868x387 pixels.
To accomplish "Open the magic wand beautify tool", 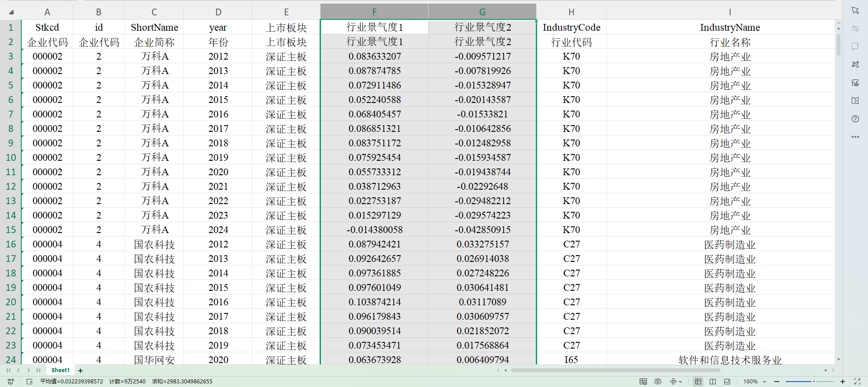I will point(855,65).
